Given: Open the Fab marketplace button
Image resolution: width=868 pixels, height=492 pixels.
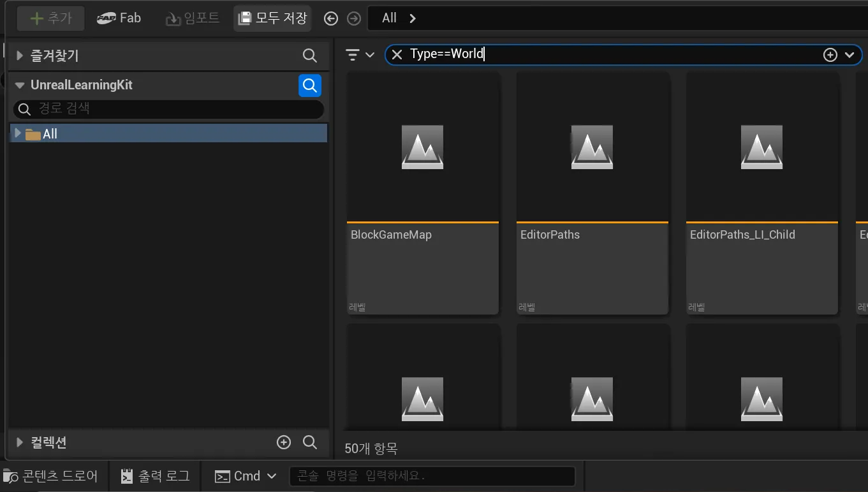Looking at the screenshot, I should click(x=119, y=19).
